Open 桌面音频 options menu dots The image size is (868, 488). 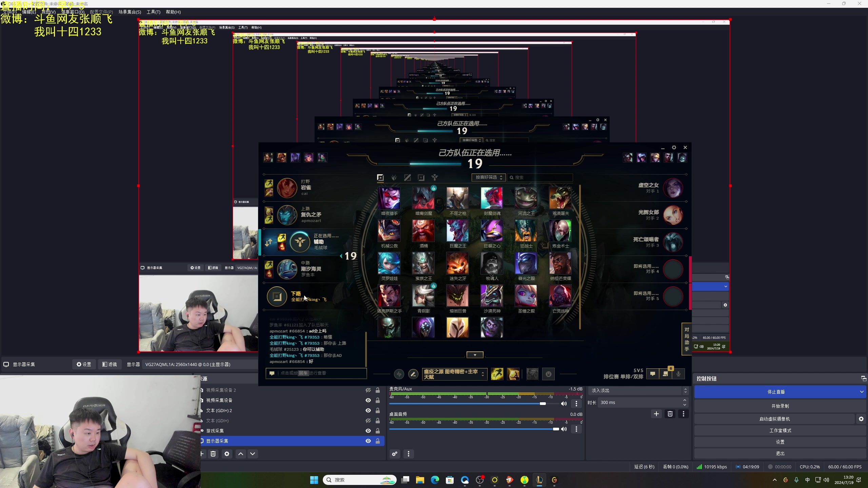point(576,429)
